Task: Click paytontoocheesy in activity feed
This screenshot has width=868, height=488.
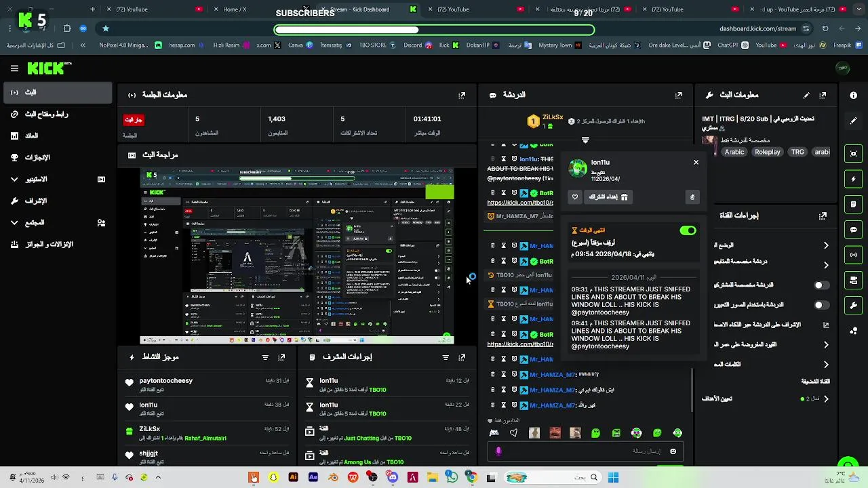Action: [165, 381]
